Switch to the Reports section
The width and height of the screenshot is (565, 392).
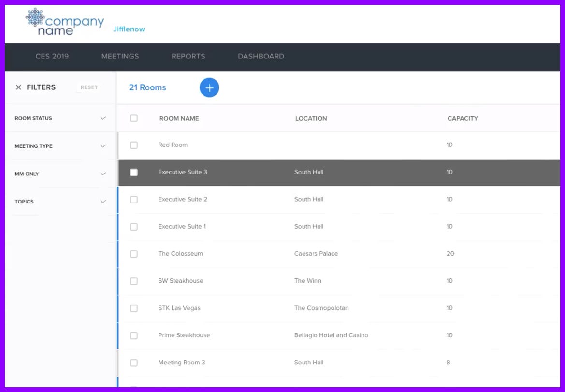coord(188,56)
